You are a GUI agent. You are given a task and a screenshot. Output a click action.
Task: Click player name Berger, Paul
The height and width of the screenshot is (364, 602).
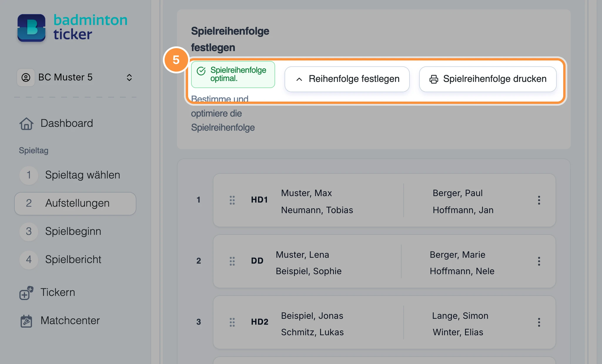point(458,193)
